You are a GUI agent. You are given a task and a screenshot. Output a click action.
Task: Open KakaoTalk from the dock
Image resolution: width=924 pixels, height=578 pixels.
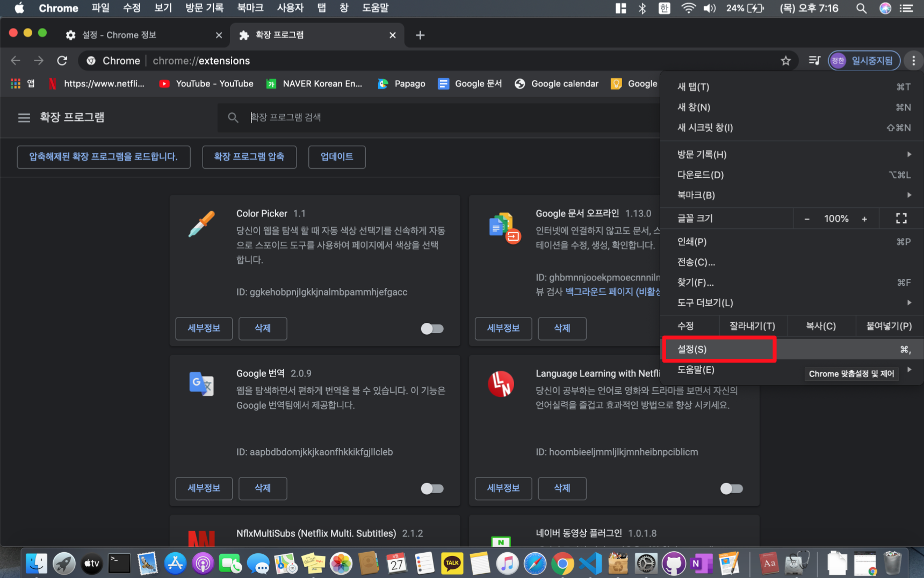pyautogui.click(x=452, y=563)
